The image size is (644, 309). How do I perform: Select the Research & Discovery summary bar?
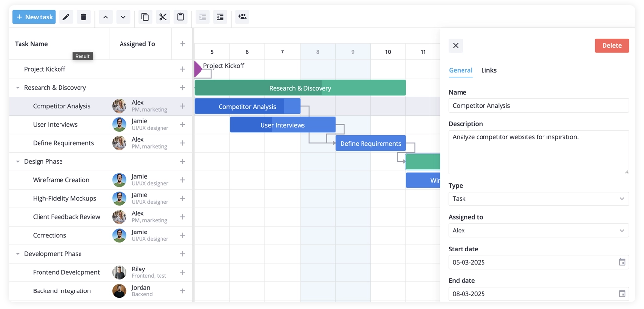300,88
